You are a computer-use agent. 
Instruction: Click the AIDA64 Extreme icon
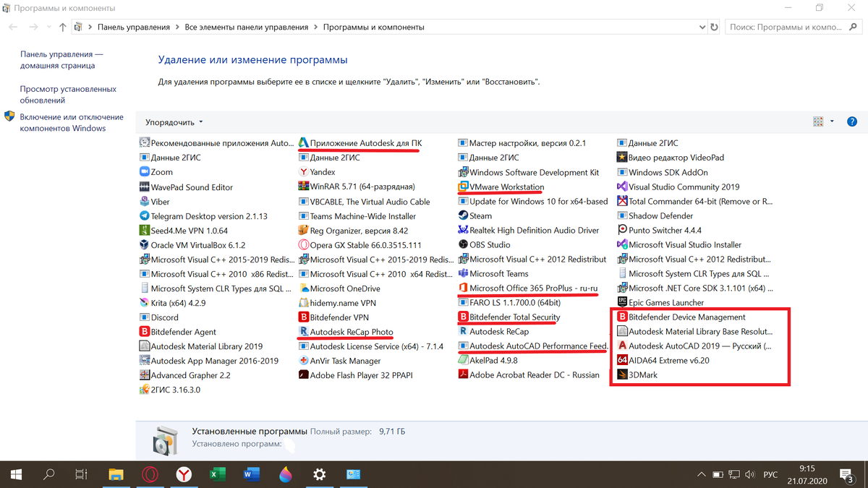click(622, 361)
